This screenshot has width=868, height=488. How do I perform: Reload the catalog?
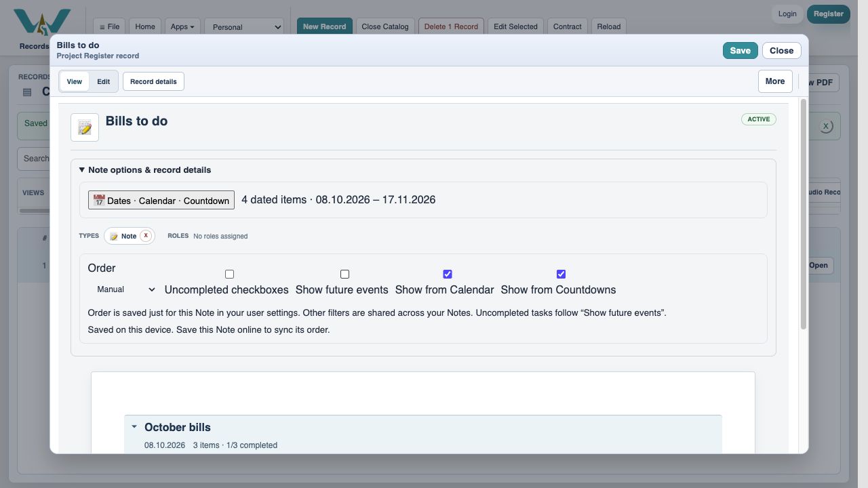(608, 26)
